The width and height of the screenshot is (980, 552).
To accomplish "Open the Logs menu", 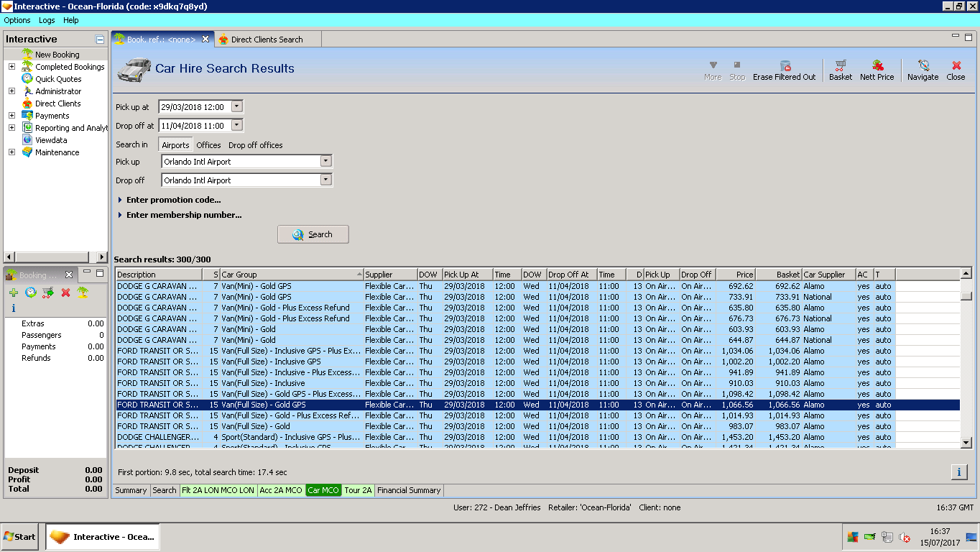I will (x=47, y=20).
